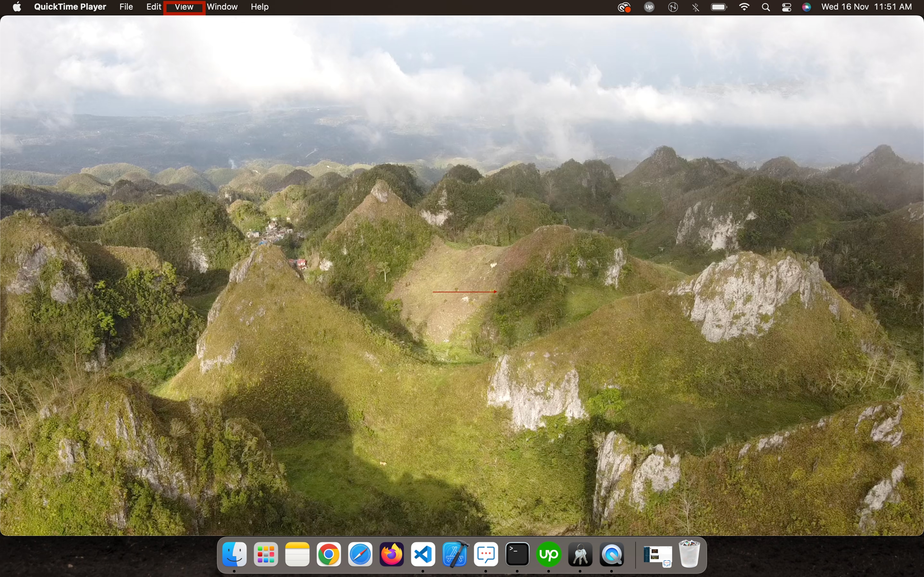Screen dimensions: 924x577
Task: Open the battery status menu
Action: [x=719, y=7]
